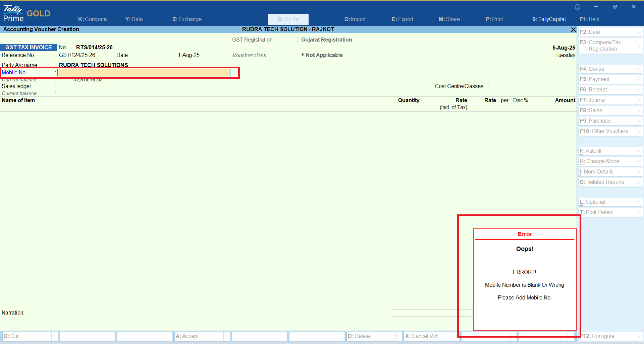The height and width of the screenshot is (344, 644).
Task: Open the P: Print menu
Action: click(x=494, y=19)
